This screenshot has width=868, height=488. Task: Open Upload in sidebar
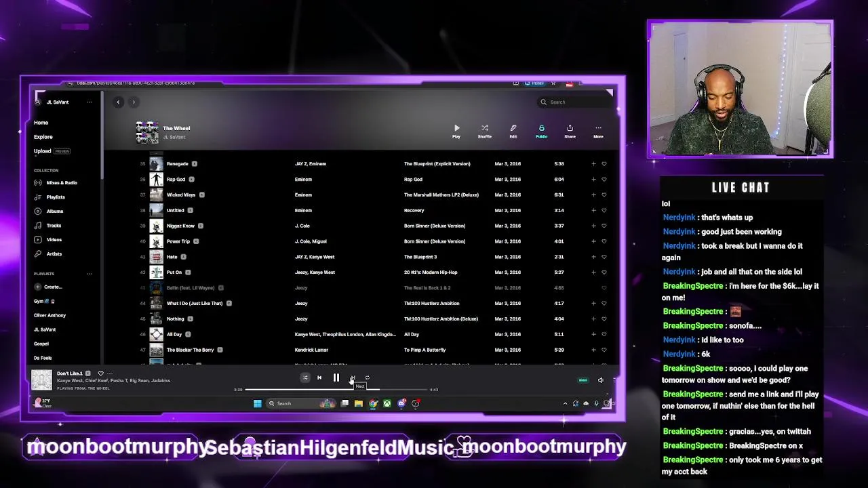click(x=43, y=151)
